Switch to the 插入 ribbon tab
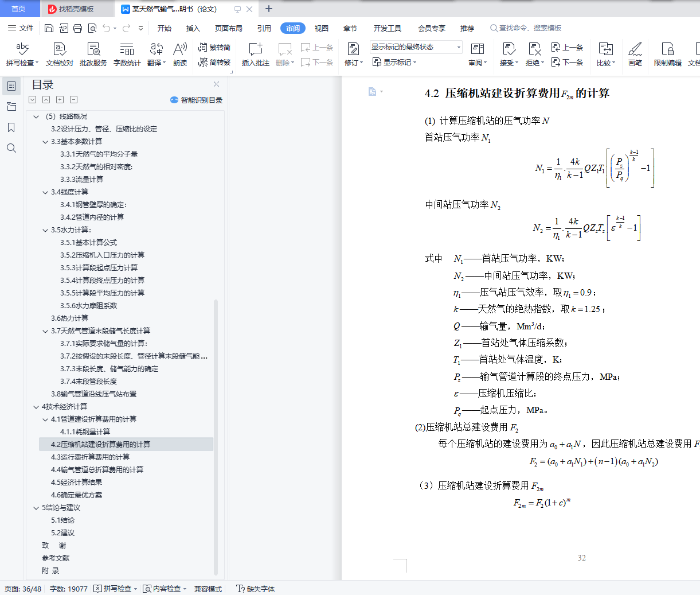This screenshot has width=700, height=595. pos(193,28)
